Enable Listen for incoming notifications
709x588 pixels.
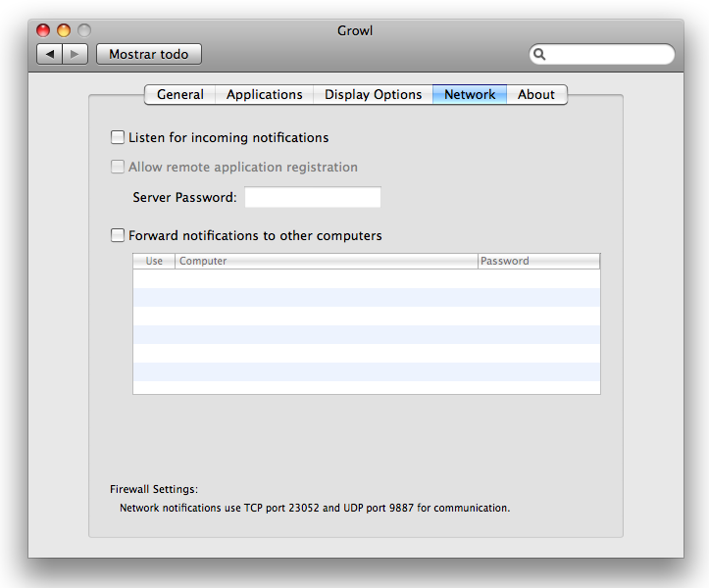coord(118,137)
